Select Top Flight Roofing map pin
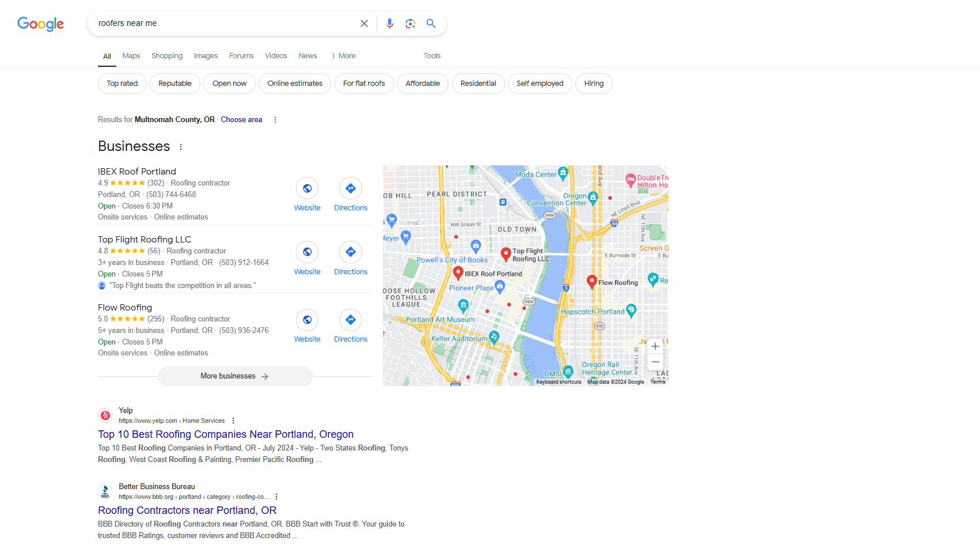Screen dimensions: 980x549 click(x=506, y=254)
